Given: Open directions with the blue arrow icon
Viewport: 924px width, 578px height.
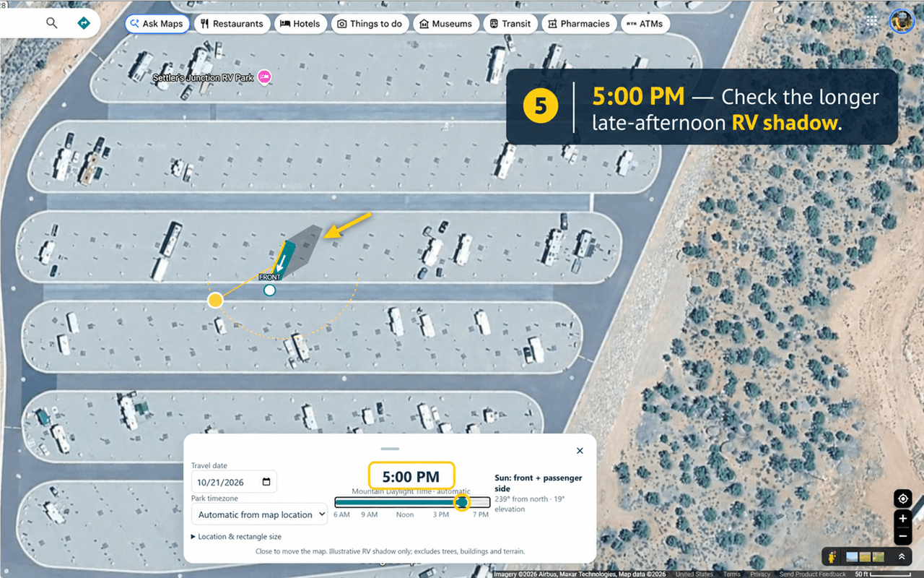Looking at the screenshot, I should tap(84, 23).
